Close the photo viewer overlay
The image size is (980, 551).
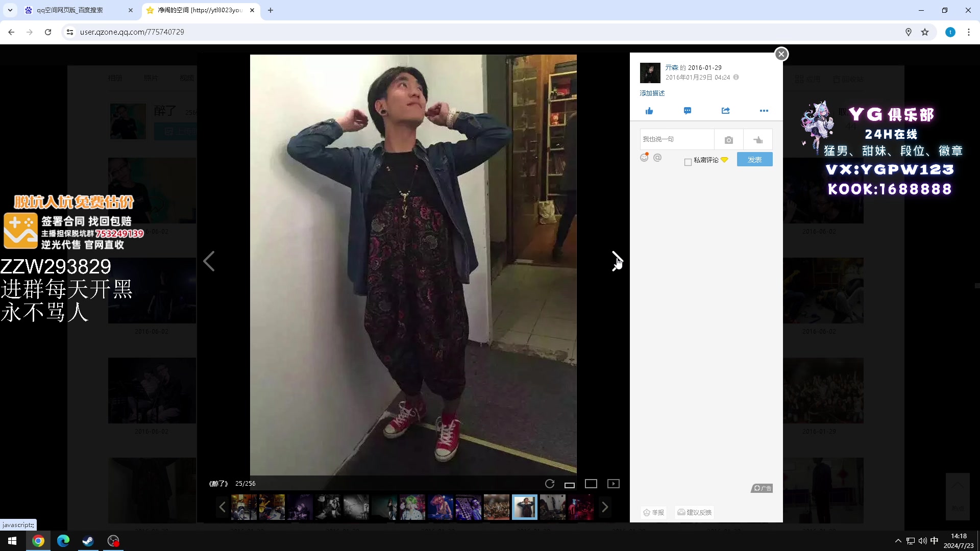(781, 54)
